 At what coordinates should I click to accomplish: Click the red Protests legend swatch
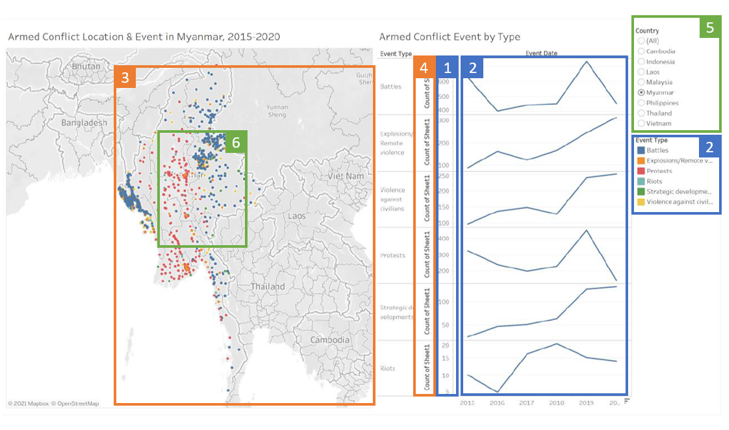[639, 170]
